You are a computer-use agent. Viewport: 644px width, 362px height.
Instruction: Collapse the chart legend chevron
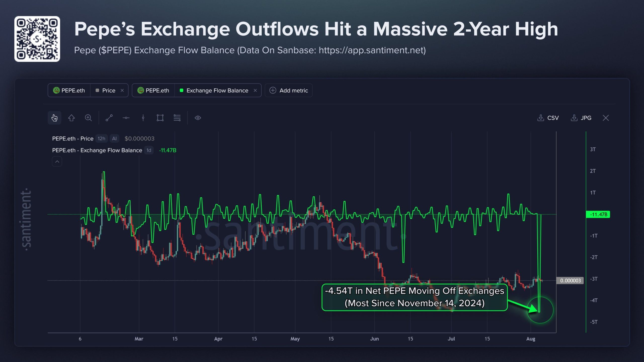tap(57, 162)
